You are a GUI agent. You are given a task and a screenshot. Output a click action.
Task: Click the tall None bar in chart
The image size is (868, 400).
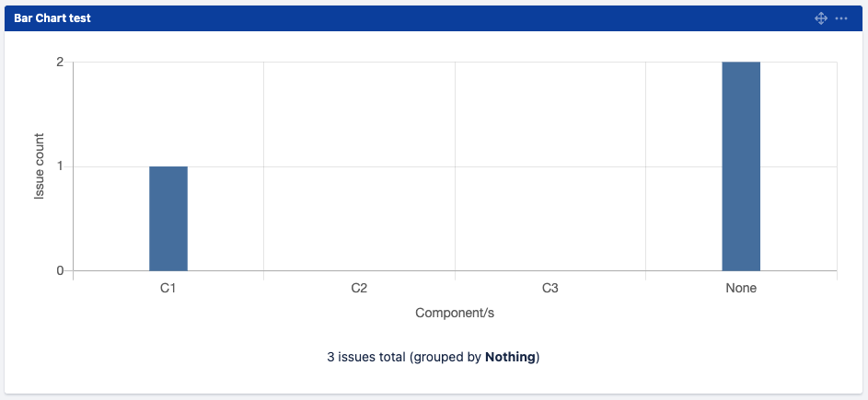point(741,166)
